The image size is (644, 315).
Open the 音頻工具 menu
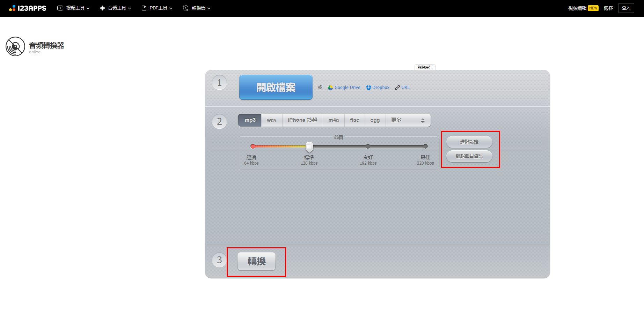tap(116, 8)
